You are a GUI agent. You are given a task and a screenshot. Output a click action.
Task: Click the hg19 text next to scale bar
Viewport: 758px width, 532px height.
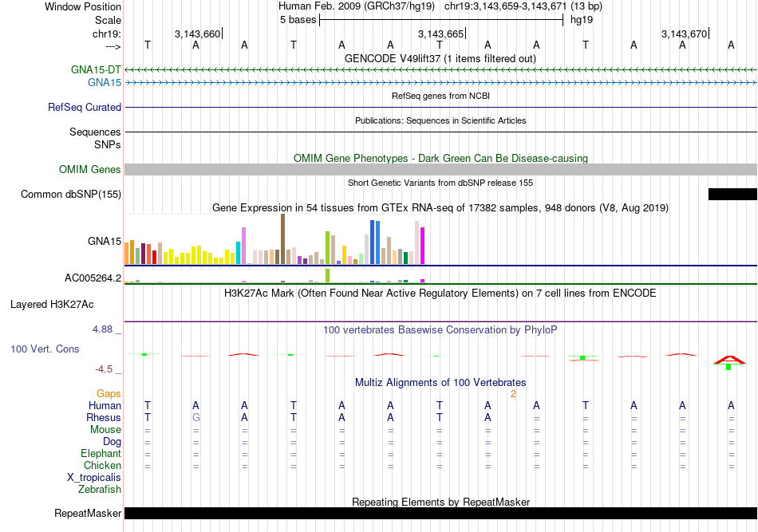pyautogui.click(x=582, y=20)
